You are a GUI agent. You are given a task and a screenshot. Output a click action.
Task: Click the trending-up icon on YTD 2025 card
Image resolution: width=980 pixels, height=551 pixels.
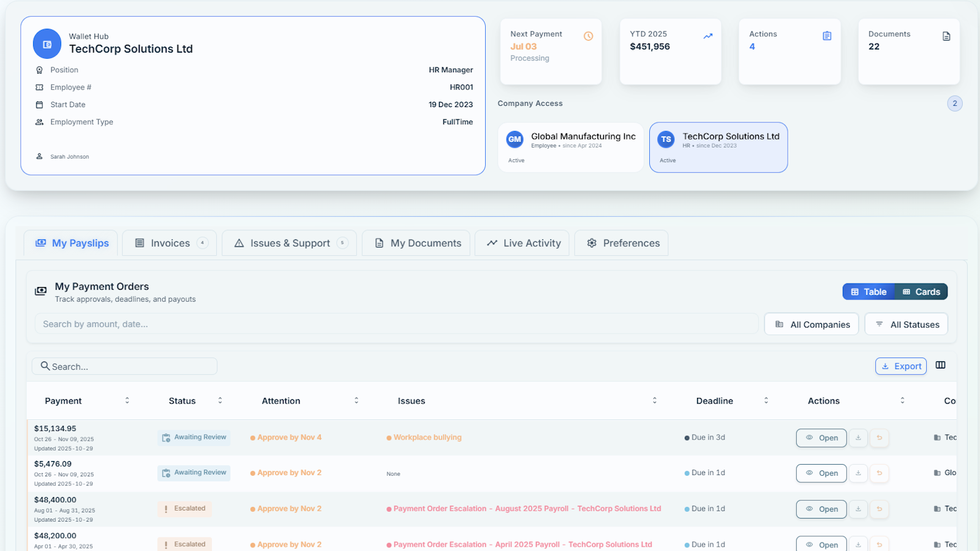pos(709,36)
